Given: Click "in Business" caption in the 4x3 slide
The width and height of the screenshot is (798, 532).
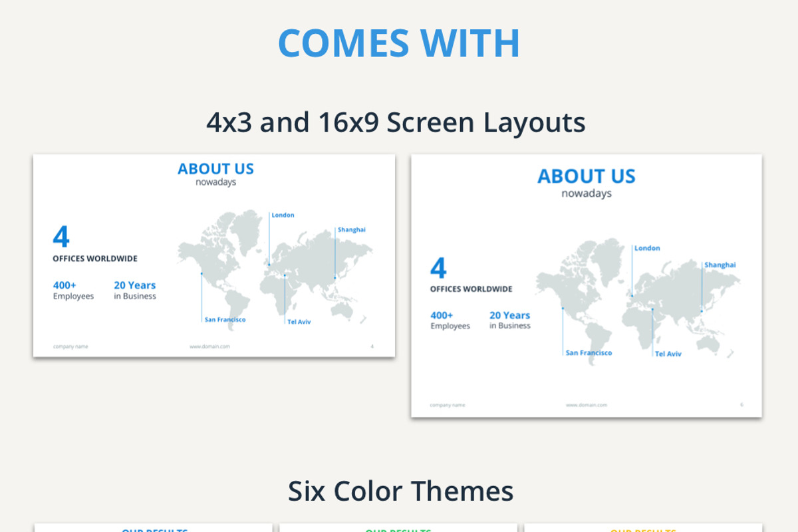Looking at the screenshot, I should 510,326.
